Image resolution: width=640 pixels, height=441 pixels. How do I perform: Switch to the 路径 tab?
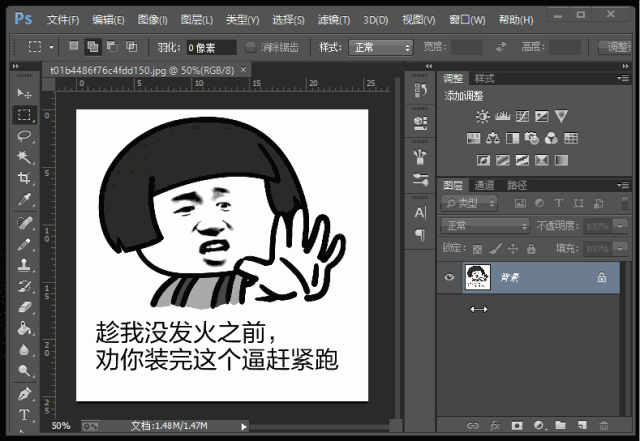[x=517, y=185]
